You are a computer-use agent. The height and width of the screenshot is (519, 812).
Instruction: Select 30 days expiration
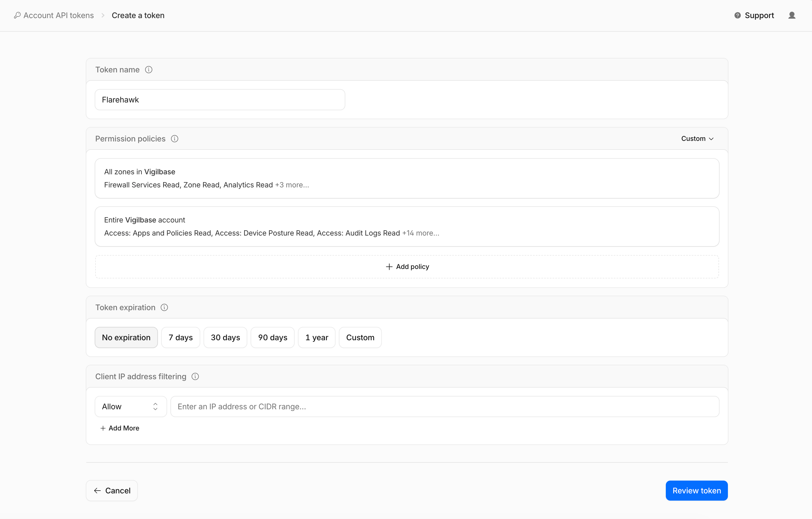tap(226, 337)
